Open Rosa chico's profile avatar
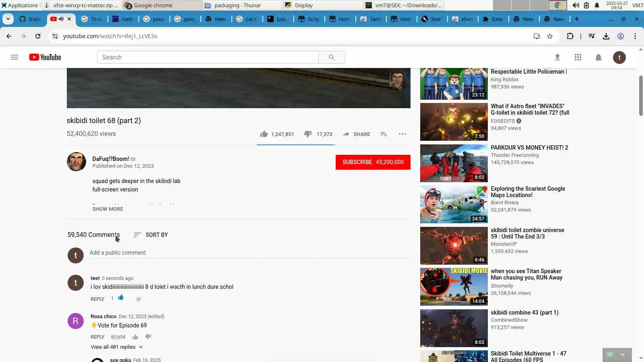Viewport: 644px width, 362px height. point(76,321)
